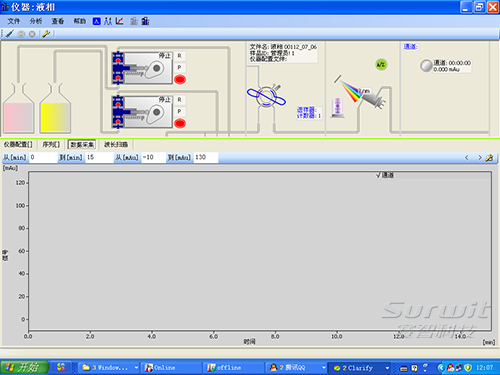Click the R button on the upper pump
Screen dimensions: 500x375
[x=179, y=56]
